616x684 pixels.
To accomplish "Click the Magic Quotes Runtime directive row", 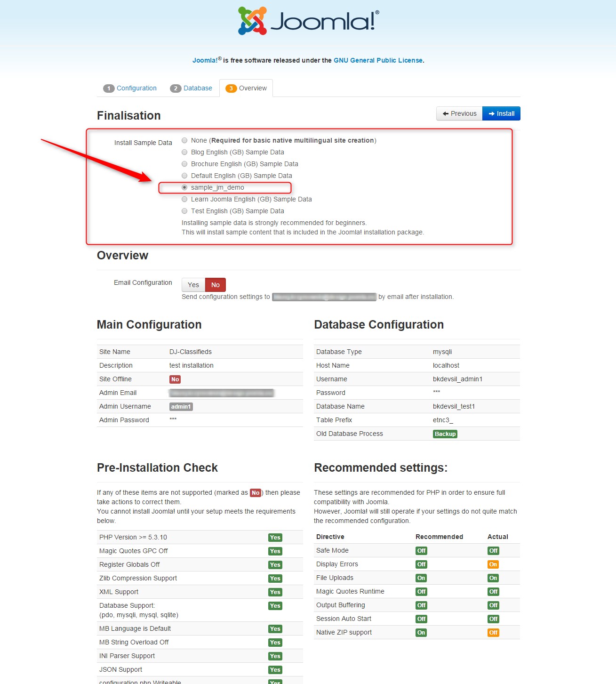I will point(417,592).
